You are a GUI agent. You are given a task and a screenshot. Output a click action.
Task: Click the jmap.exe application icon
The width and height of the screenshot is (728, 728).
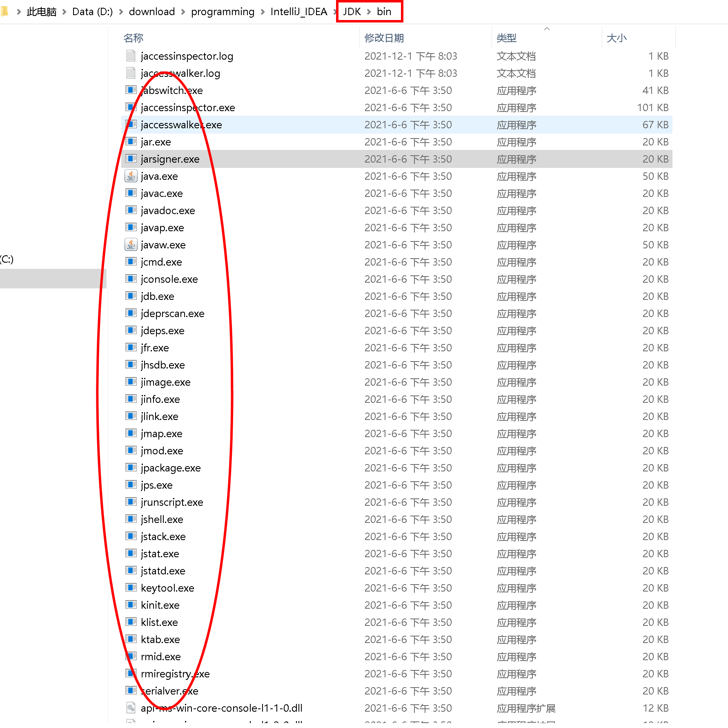tap(131, 433)
